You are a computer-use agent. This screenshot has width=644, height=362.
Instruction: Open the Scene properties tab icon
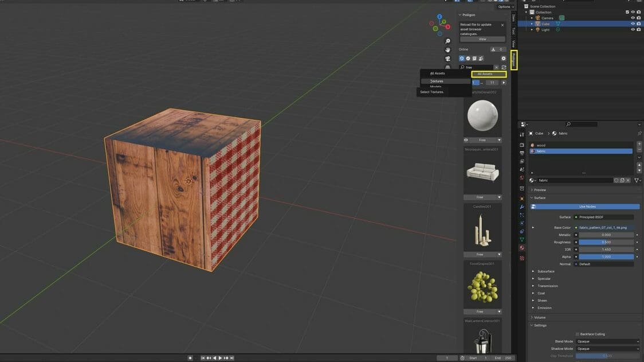pyautogui.click(x=522, y=169)
